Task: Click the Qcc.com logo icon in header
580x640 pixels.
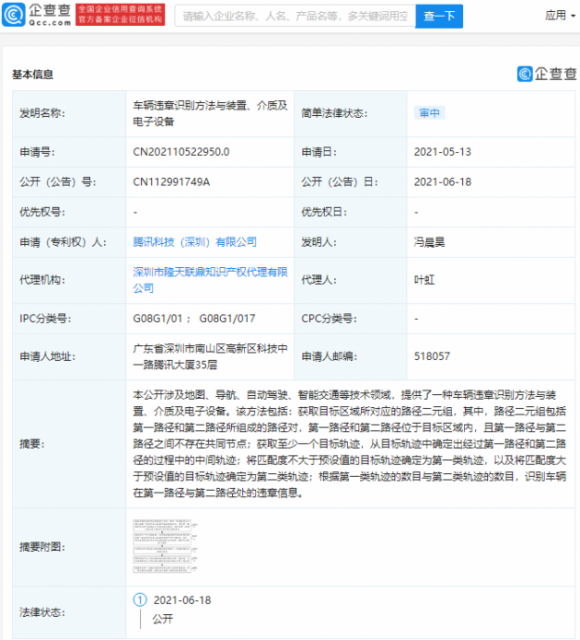Action: click(x=13, y=15)
